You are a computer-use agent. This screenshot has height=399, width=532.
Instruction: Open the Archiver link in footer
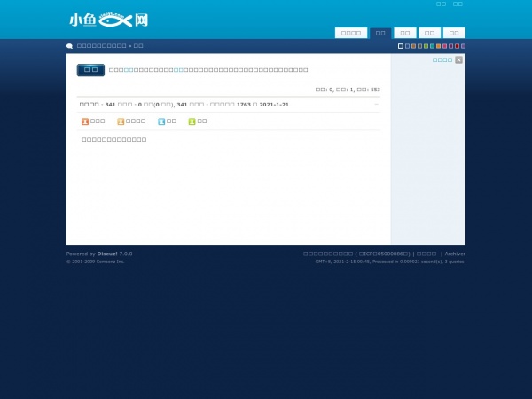point(455,254)
